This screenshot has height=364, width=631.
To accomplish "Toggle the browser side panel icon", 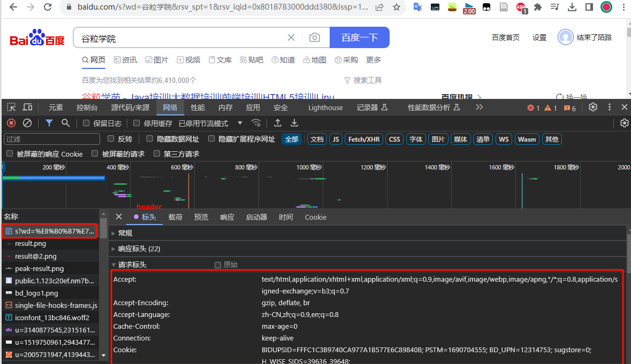I will point(589,7).
